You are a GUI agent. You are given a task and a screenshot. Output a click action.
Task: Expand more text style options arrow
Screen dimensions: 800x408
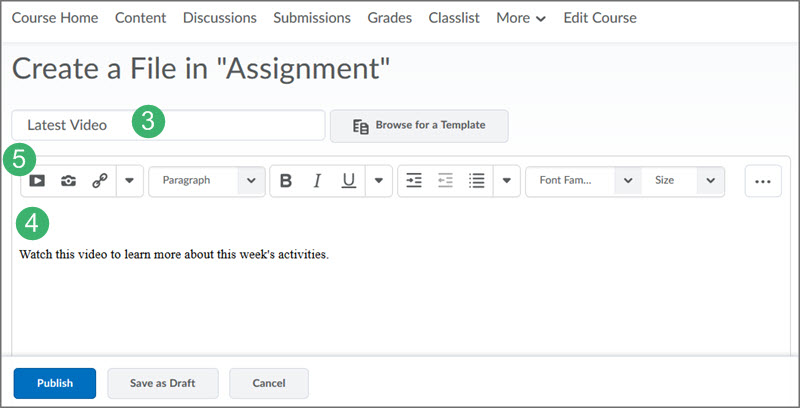(379, 181)
